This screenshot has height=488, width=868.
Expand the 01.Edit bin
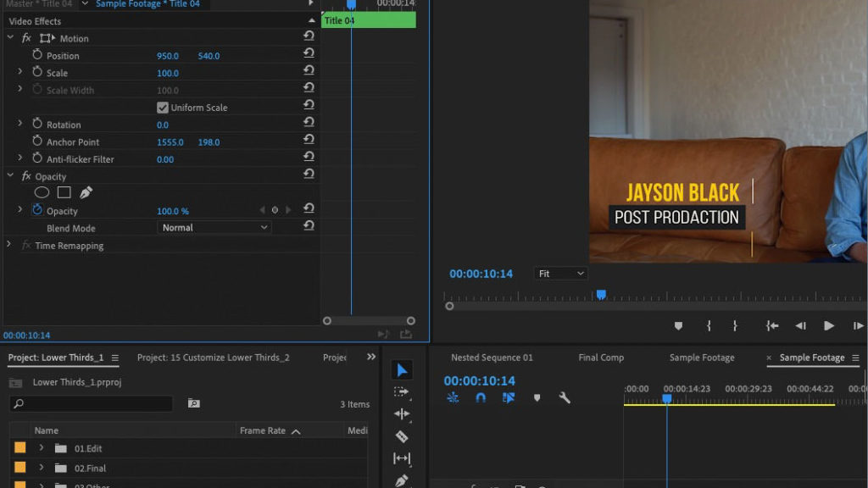[42, 447]
